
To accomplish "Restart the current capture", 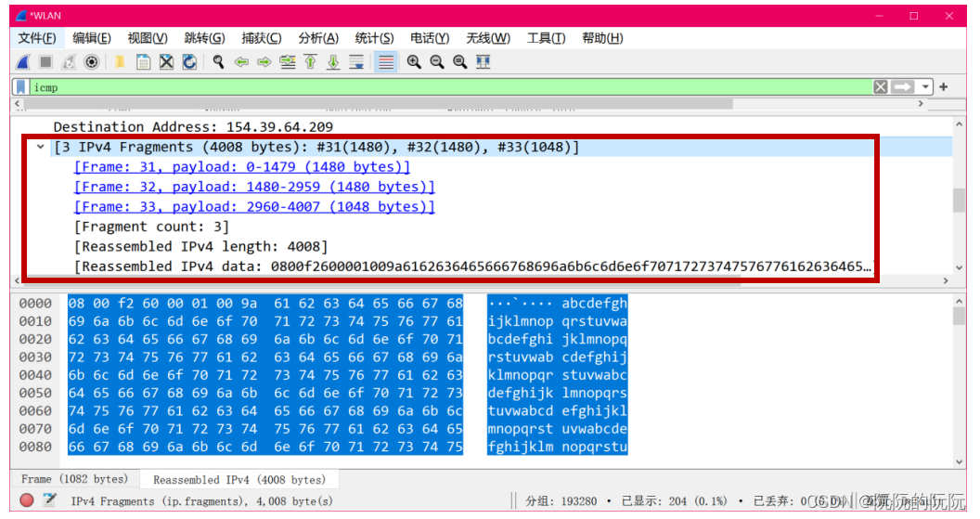I will pyautogui.click(x=69, y=62).
